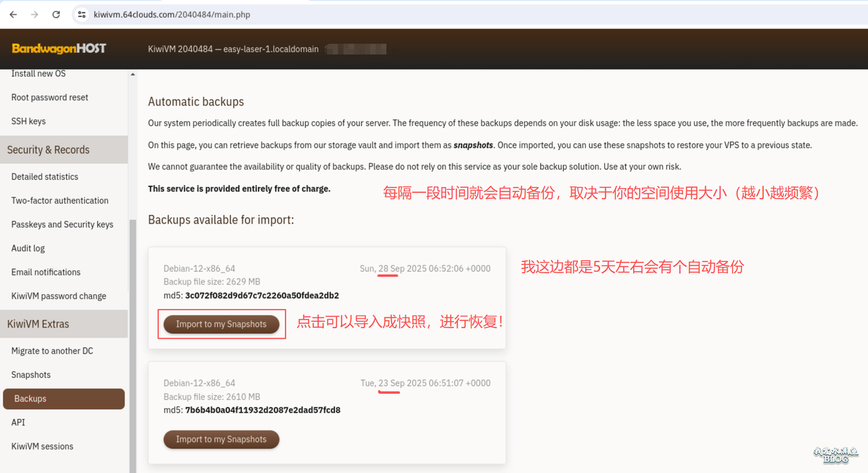
Task: Click the BandwagonHOST logo
Action: point(59,49)
